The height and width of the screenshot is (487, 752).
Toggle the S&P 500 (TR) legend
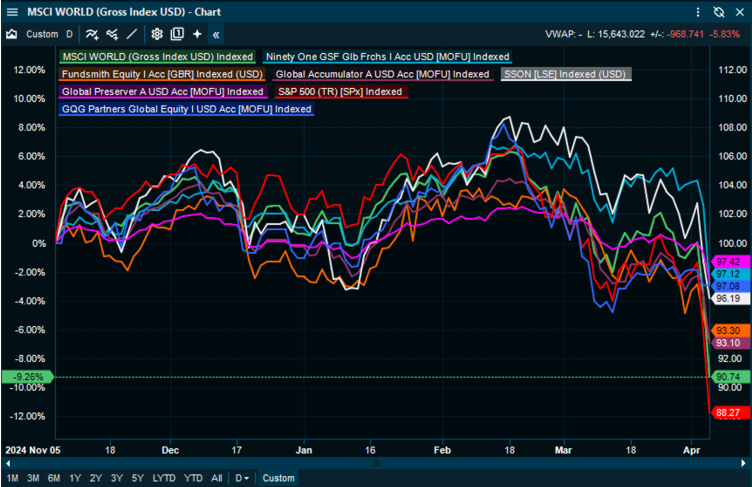341,92
